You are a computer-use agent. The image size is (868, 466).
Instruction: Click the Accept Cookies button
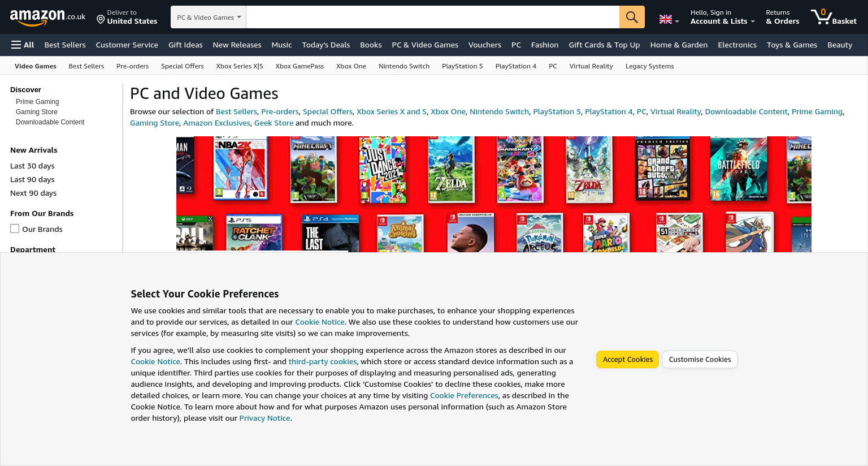pyautogui.click(x=627, y=359)
